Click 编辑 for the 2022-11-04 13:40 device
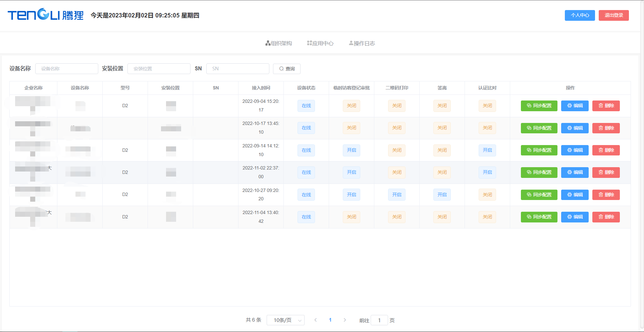Viewport: 644px width, 332px height. click(575, 217)
